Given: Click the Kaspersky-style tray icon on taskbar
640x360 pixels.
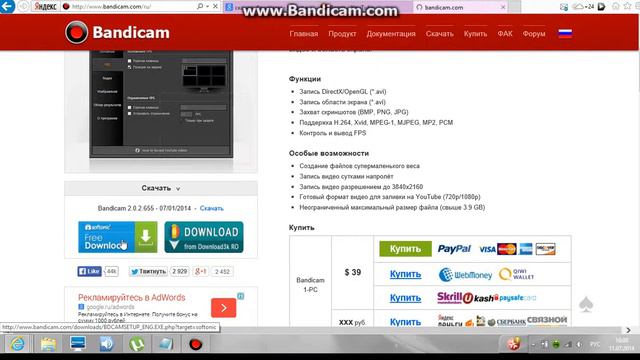Looking at the screenshot, I should click(513, 344).
